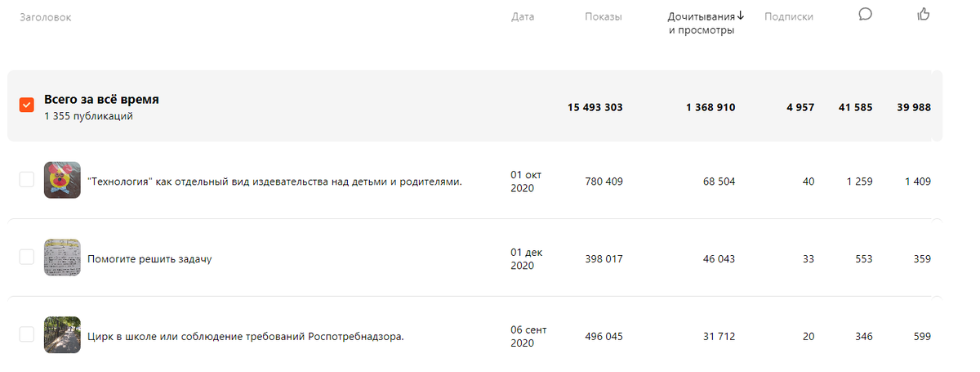Open the clown craft article thumbnail
Screen dimensions: 980x372
tap(62, 181)
